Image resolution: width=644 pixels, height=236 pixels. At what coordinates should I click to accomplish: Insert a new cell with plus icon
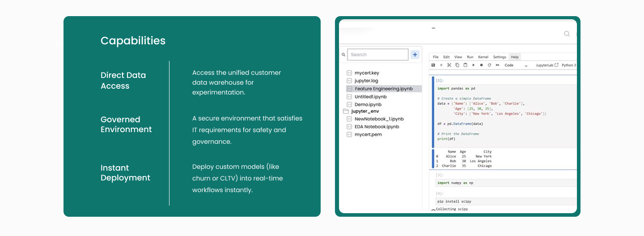coord(441,65)
